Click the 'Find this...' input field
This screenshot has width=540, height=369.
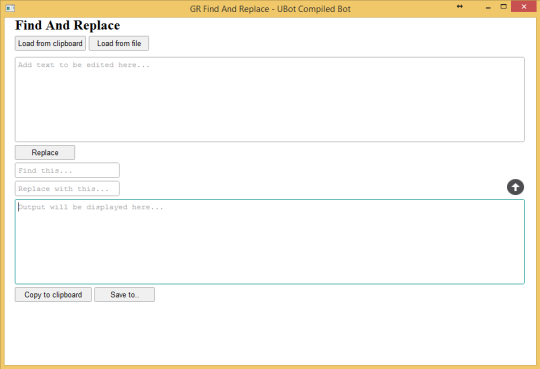click(x=67, y=170)
